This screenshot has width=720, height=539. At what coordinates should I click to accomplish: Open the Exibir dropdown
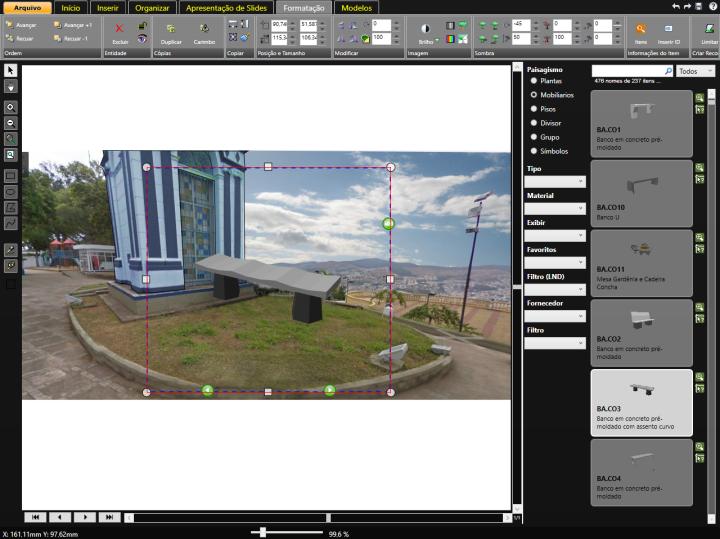[555, 236]
